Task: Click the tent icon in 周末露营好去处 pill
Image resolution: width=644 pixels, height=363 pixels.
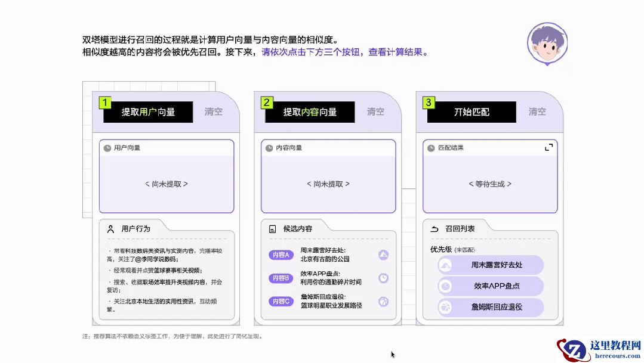Action: [445, 265]
